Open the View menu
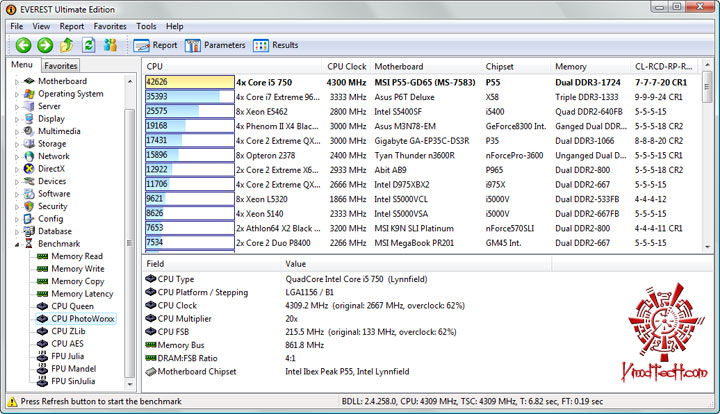Image resolution: width=720 pixels, height=414 pixels. click(41, 26)
